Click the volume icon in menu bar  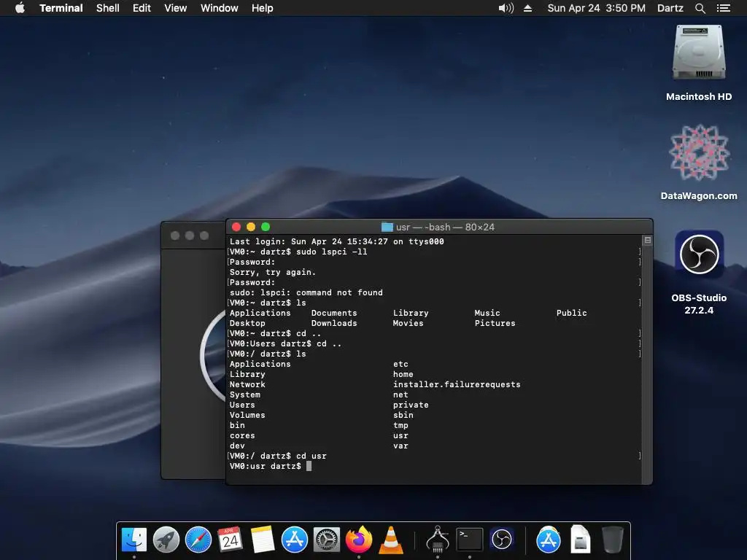pyautogui.click(x=506, y=8)
